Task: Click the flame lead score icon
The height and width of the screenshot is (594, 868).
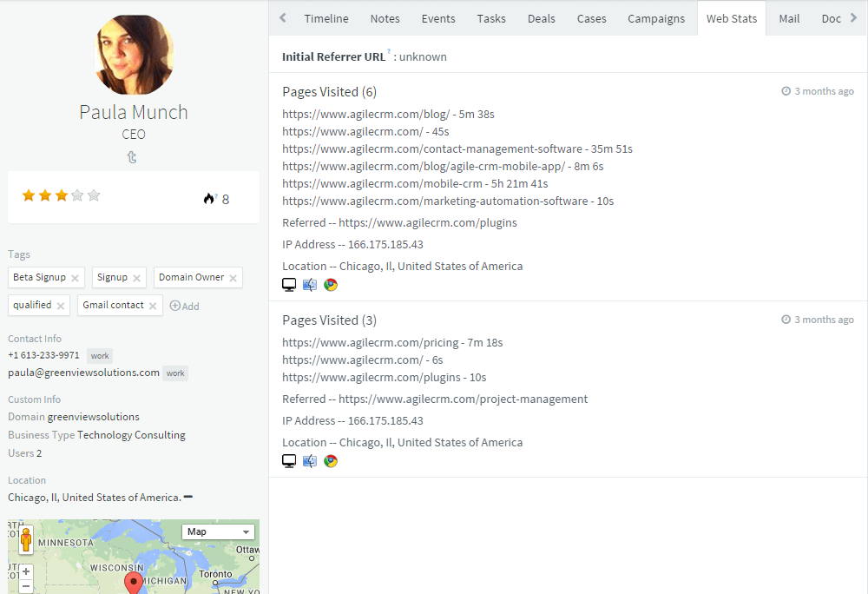Action: (x=208, y=199)
